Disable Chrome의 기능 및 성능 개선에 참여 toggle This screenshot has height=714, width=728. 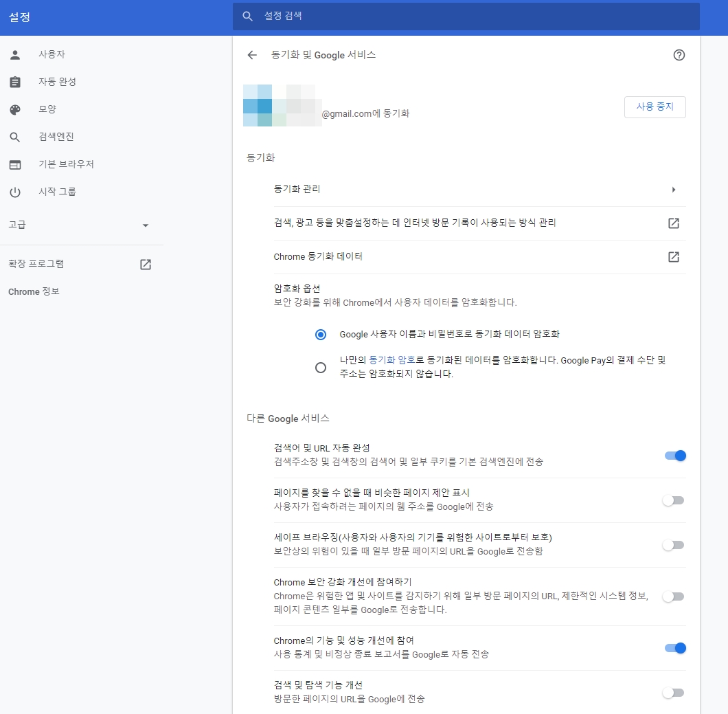click(x=675, y=648)
